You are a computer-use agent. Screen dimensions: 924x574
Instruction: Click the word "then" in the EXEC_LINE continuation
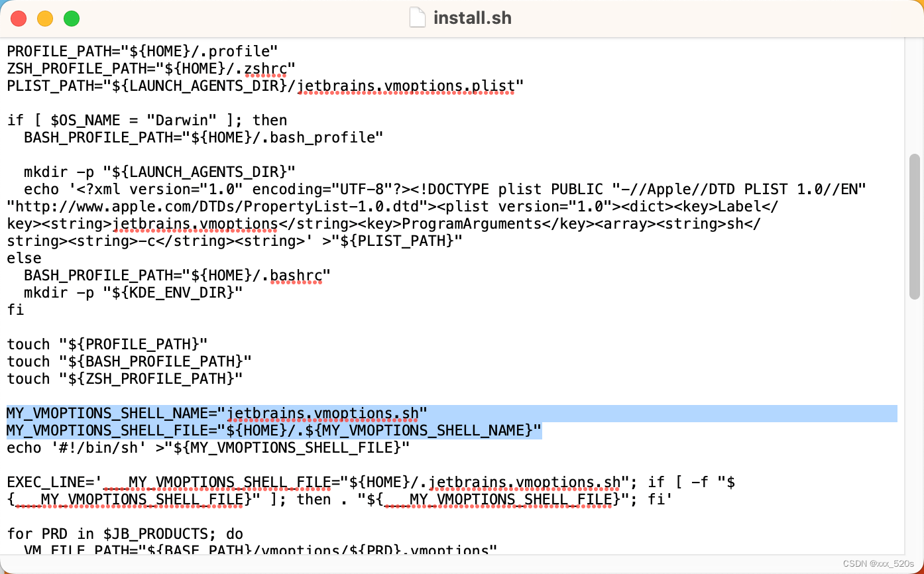(314, 500)
